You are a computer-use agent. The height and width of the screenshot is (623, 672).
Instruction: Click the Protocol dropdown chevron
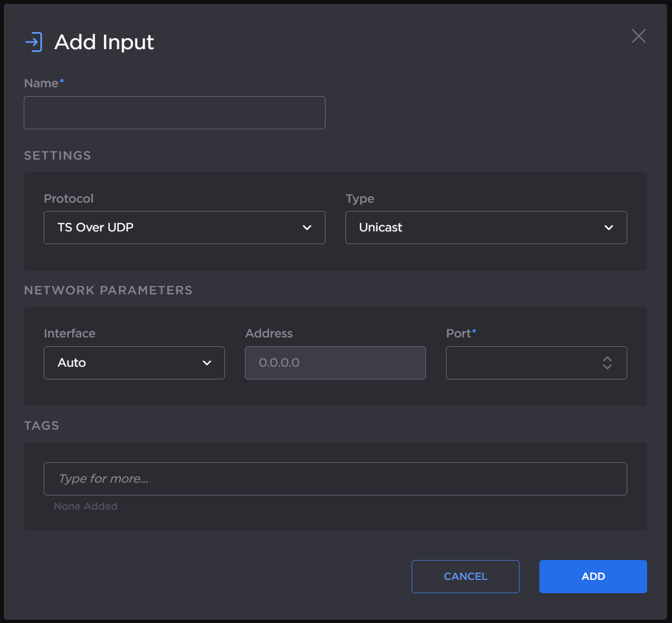click(x=307, y=227)
